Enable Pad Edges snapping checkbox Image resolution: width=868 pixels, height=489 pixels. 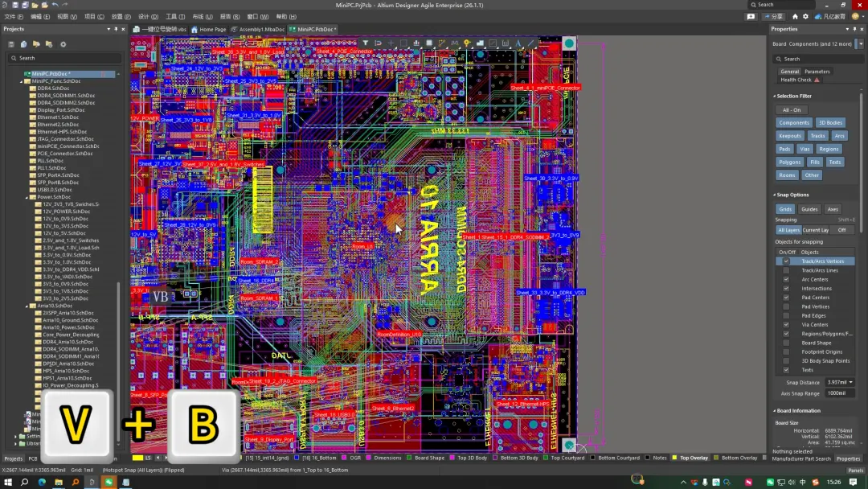pos(786,315)
